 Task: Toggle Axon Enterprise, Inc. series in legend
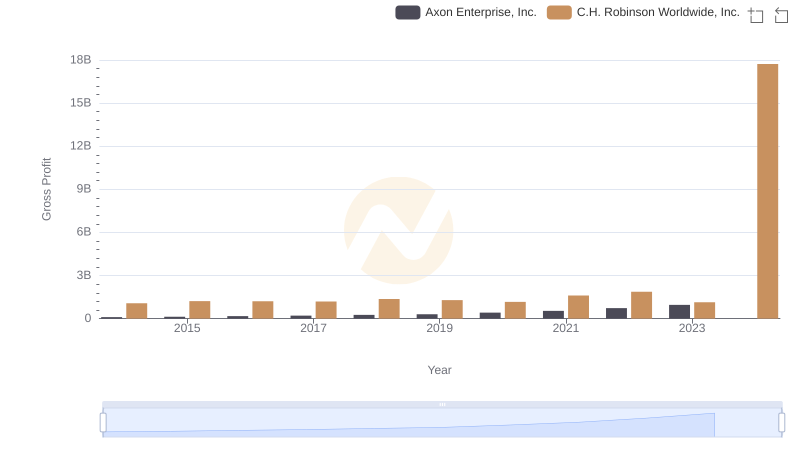[x=466, y=12]
